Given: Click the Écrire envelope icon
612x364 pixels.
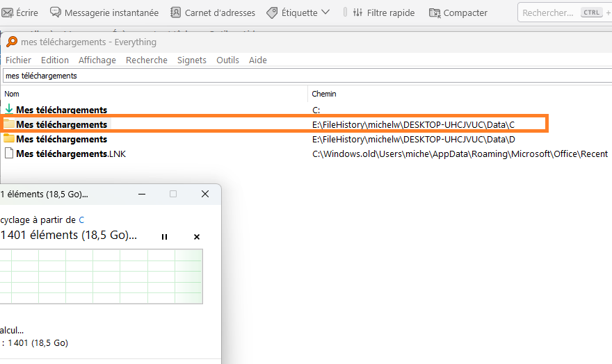Looking at the screenshot, I should 7,13.
